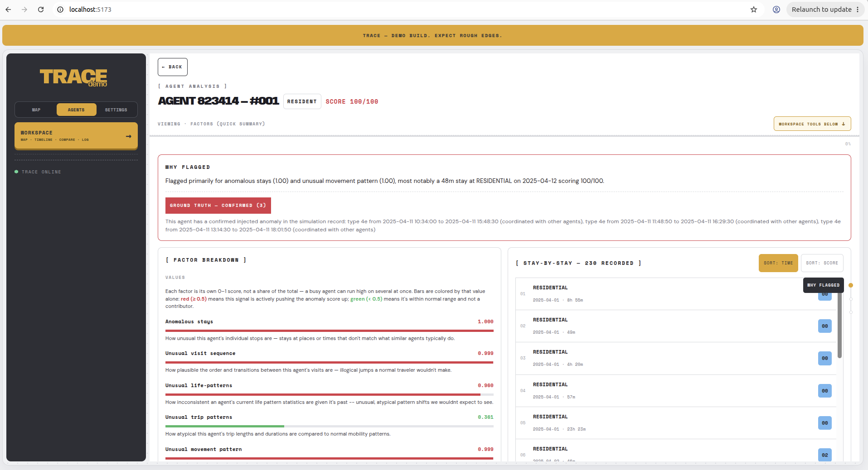Screen dimensions: 868x470
Task: Select stay 02 RESIDENTIAL 49m
Action: [x=676, y=326]
